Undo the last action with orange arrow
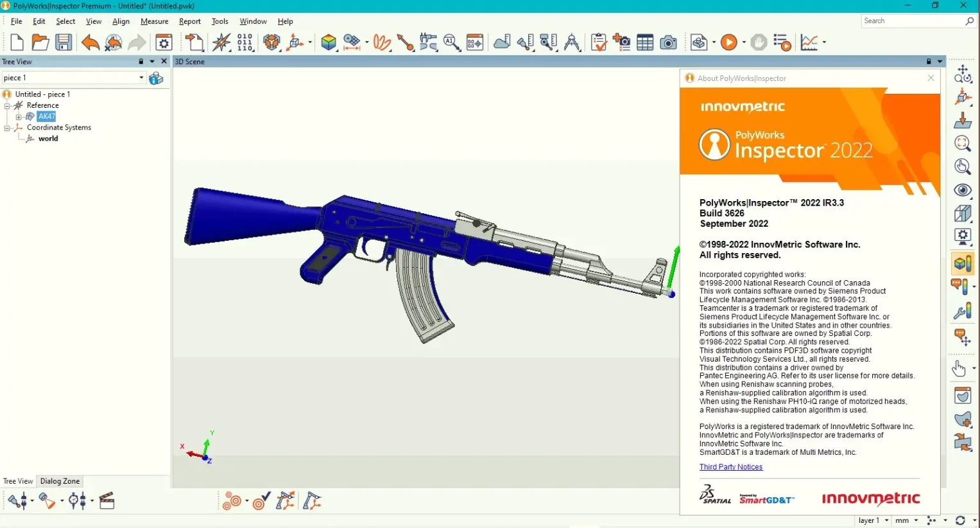The height and width of the screenshot is (528, 980). click(x=90, y=43)
